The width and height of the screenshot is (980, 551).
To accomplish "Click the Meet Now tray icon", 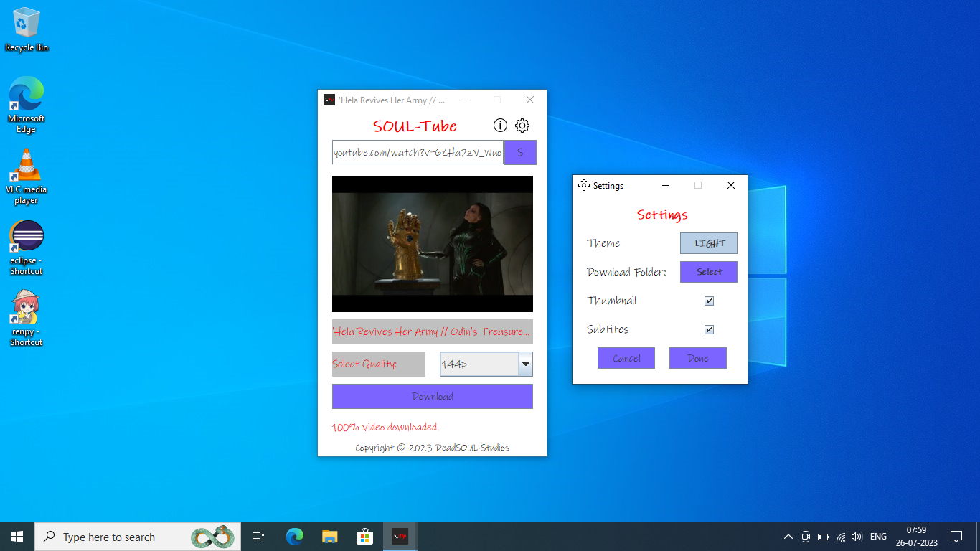I will point(806,537).
